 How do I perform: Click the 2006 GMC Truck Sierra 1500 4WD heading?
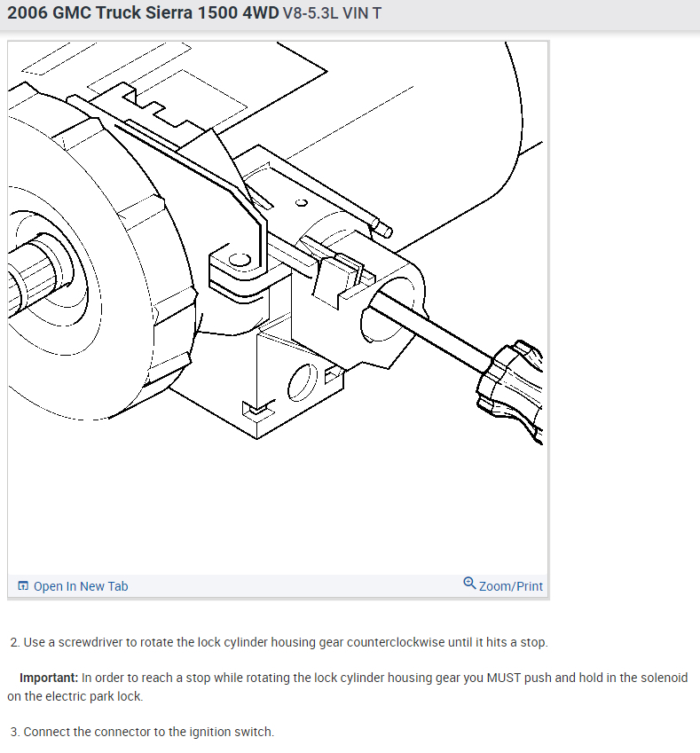coord(143,13)
